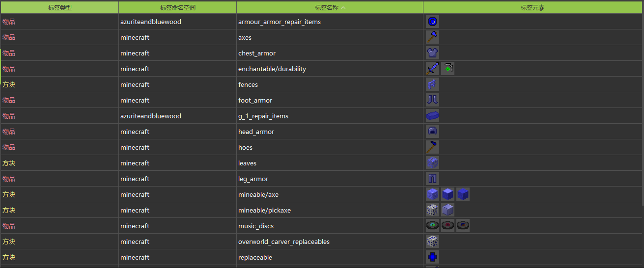Viewport: 644px width, 268px height.
Task: Click the head_armor tag name
Action: point(256,132)
